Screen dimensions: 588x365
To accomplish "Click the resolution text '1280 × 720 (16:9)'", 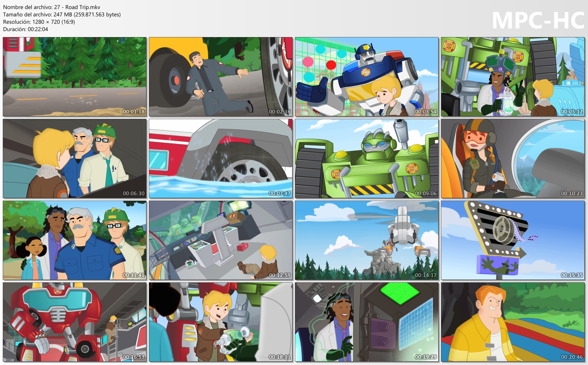I will click(54, 22).
